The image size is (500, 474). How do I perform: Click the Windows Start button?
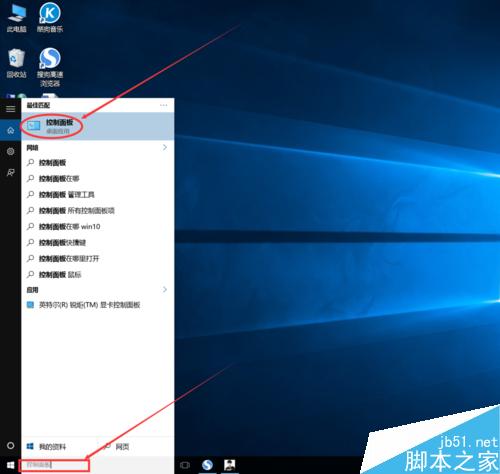[10, 465]
